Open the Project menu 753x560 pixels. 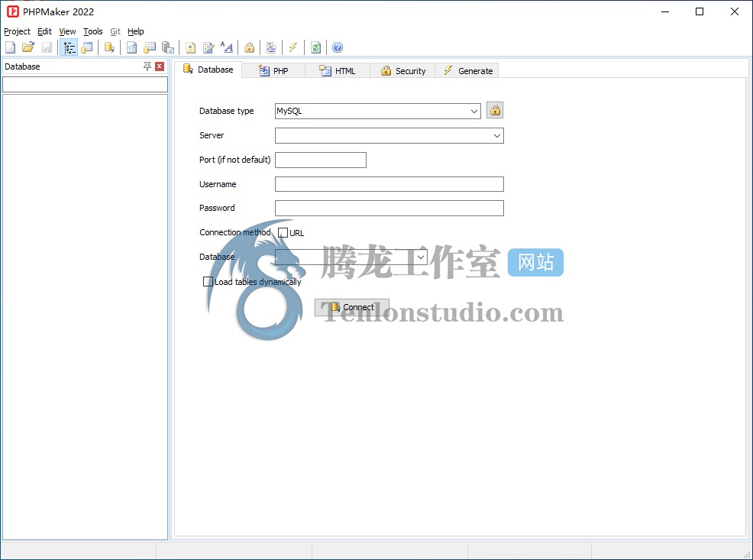coord(17,31)
